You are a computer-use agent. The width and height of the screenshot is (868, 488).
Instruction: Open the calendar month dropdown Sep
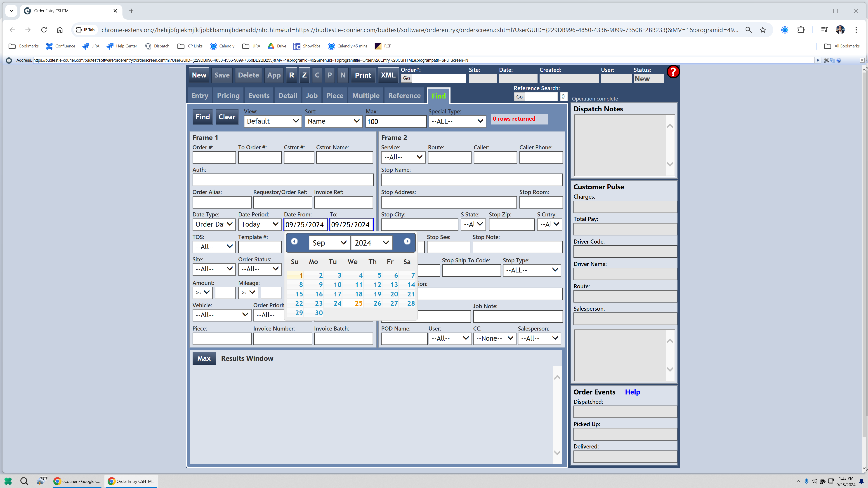pyautogui.click(x=329, y=243)
